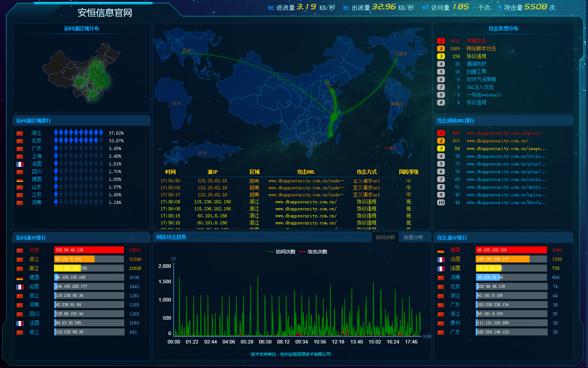Image resolution: width=588 pixels, height=368 pixels.
Task: Click the lightning icon beside 攻击量
Action: (x=500, y=7)
